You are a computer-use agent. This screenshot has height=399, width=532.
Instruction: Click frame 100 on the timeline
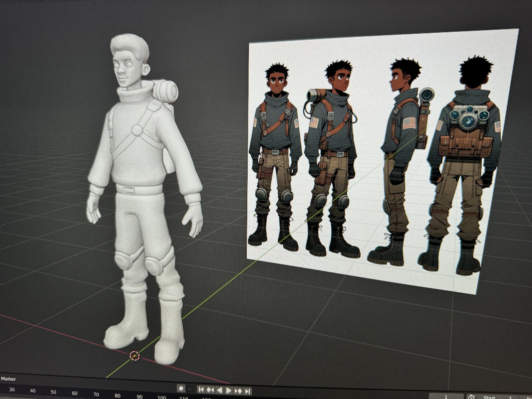pos(162,397)
